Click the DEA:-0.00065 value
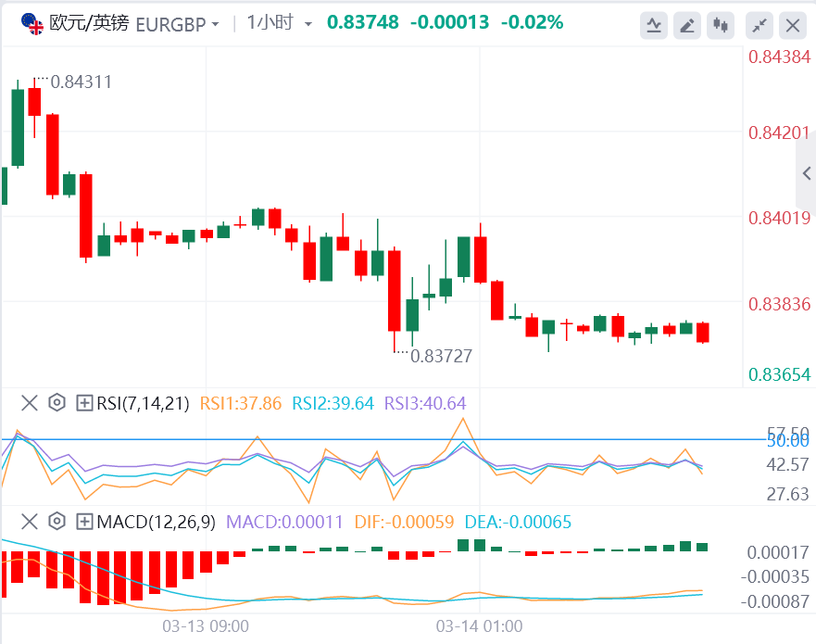Viewport: 816px width, 644px height. pyautogui.click(x=518, y=522)
